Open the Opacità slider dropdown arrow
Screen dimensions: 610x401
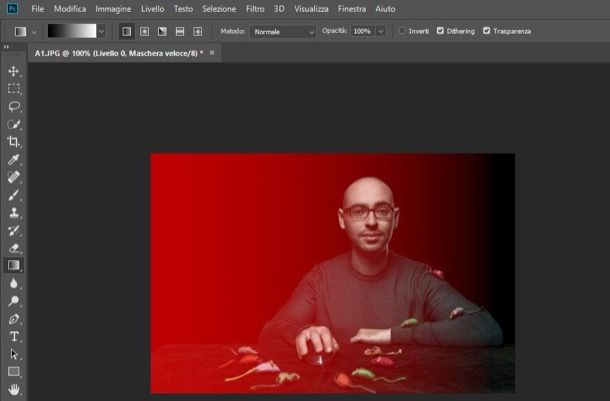point(381,31)
